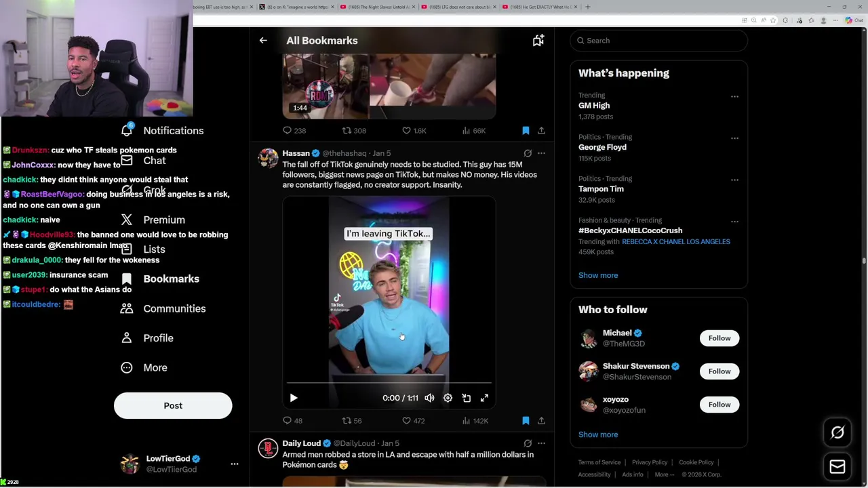
Task: Open options for George Floyd trend
Action: tap(734, 138)
